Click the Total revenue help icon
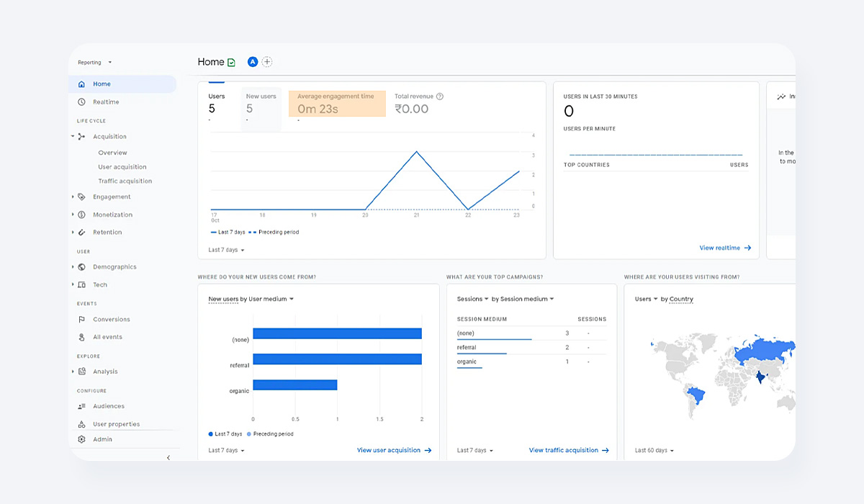 tap(440, 96)
